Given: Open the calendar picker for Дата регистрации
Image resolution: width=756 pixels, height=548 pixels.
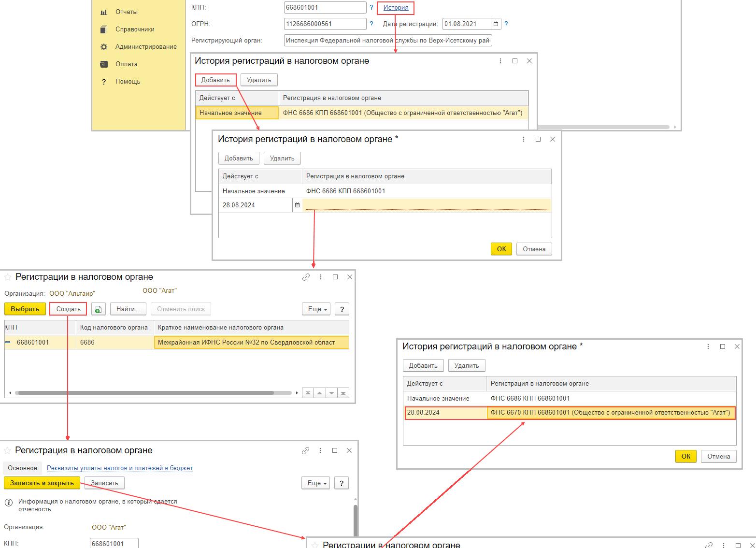Looking at the screenshot, I should pyautogui.click(x=496, y=24).
